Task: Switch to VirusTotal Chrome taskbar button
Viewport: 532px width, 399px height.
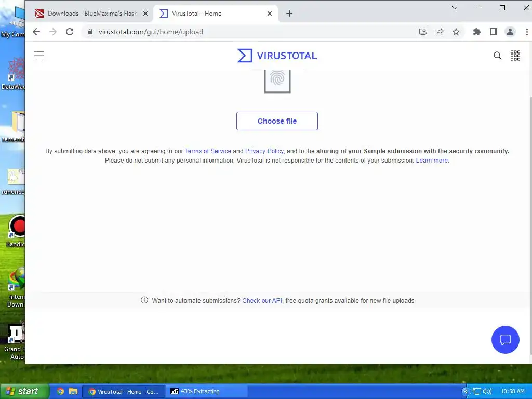Action: [124, 392]
